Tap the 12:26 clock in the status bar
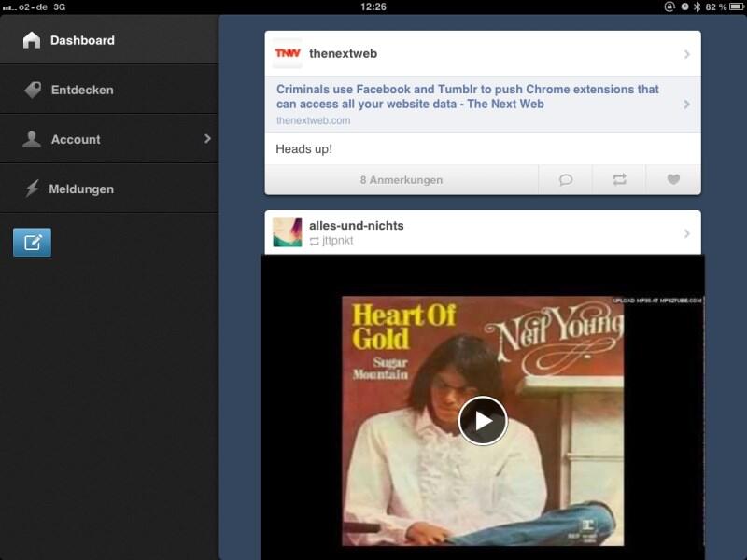The image size is (747, 560). point(373,7)
